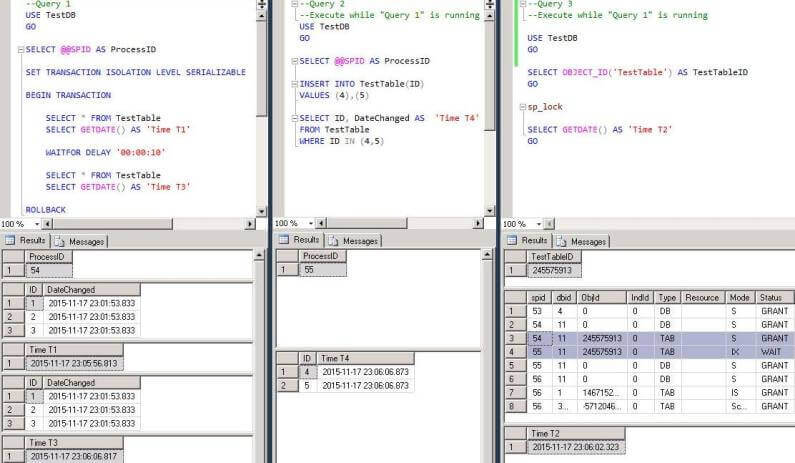Click scroll-left arrow in Query 1 editor
Viewport: 795px width, 463px height.
(x=47, y=224)
